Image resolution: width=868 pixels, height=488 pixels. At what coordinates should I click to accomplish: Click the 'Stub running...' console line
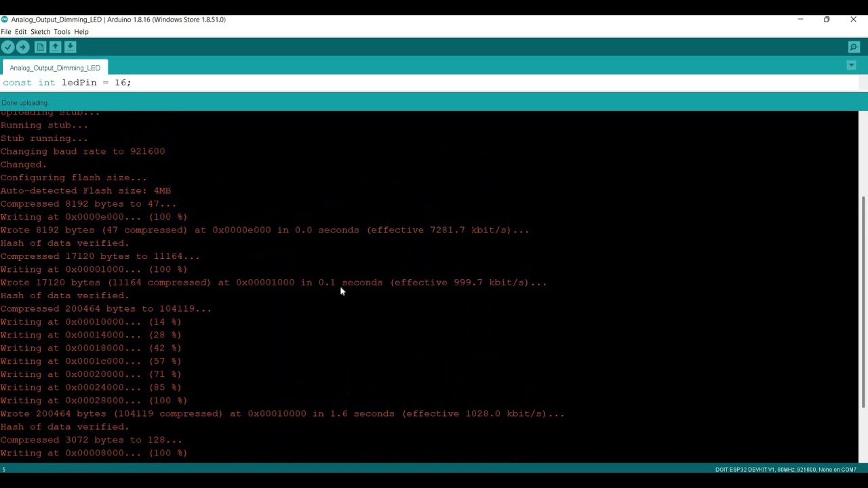(44, 138)
